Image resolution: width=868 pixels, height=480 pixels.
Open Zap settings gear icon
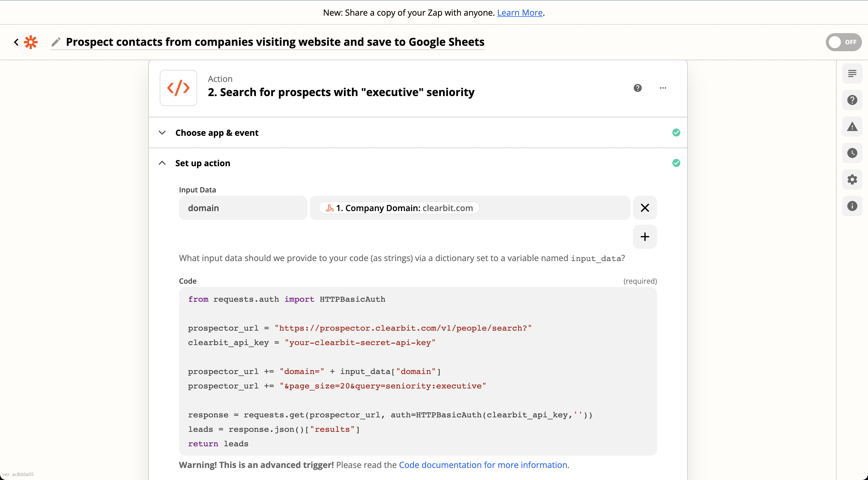[x=852, y=179]
